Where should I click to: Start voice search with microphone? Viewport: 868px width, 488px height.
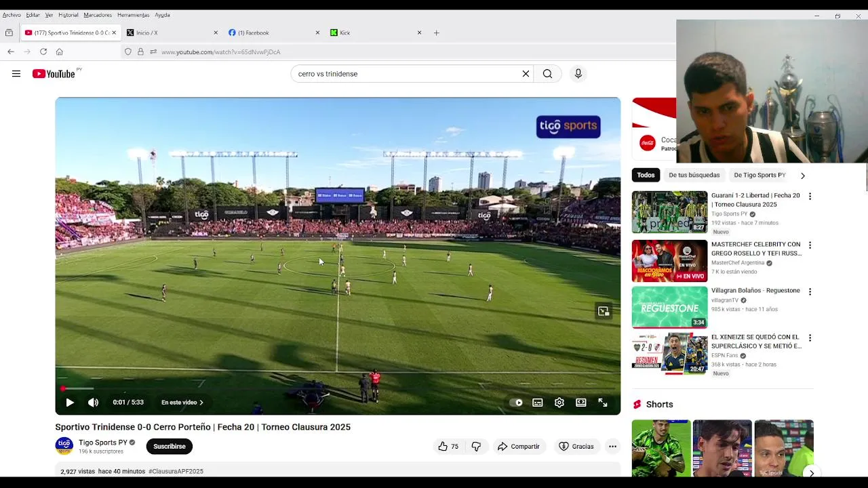click(x=578, y=74)
